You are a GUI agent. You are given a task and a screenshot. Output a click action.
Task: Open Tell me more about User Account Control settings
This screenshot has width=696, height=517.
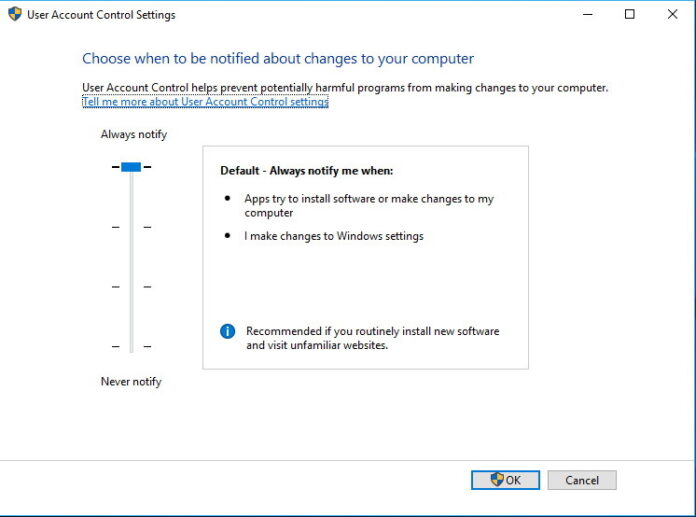click(205, 102)
